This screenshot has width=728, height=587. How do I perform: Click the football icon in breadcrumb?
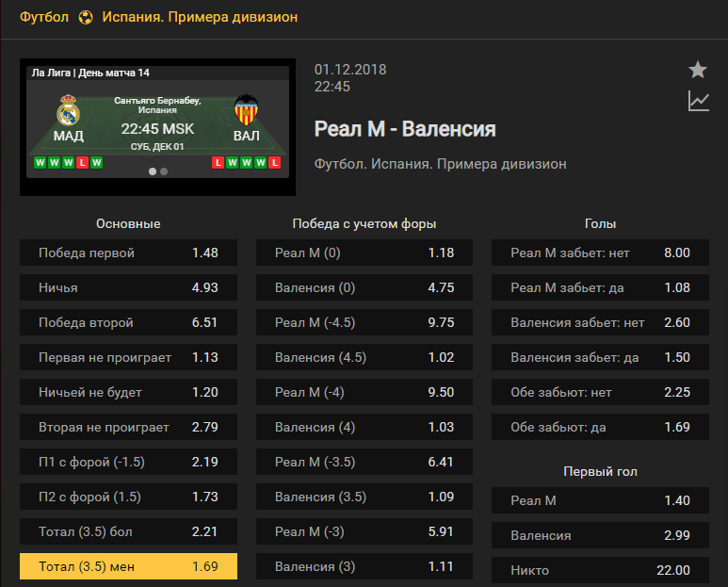[86, 18]
